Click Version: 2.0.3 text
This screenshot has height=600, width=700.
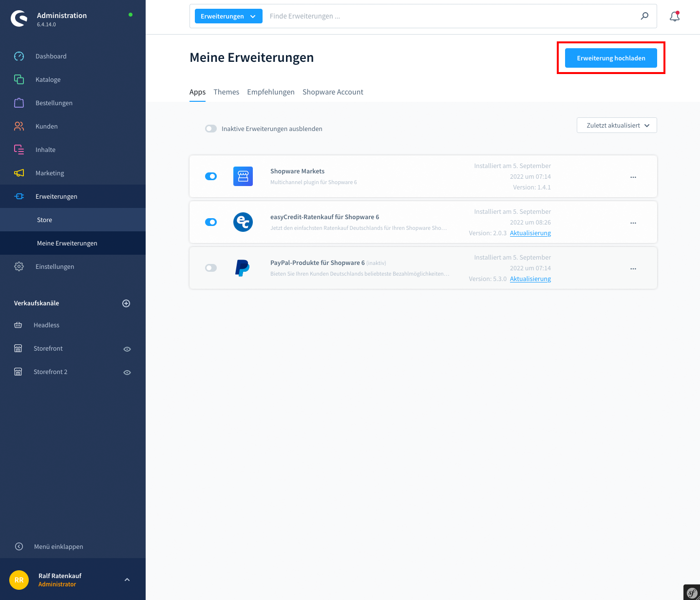click(488, 233)
